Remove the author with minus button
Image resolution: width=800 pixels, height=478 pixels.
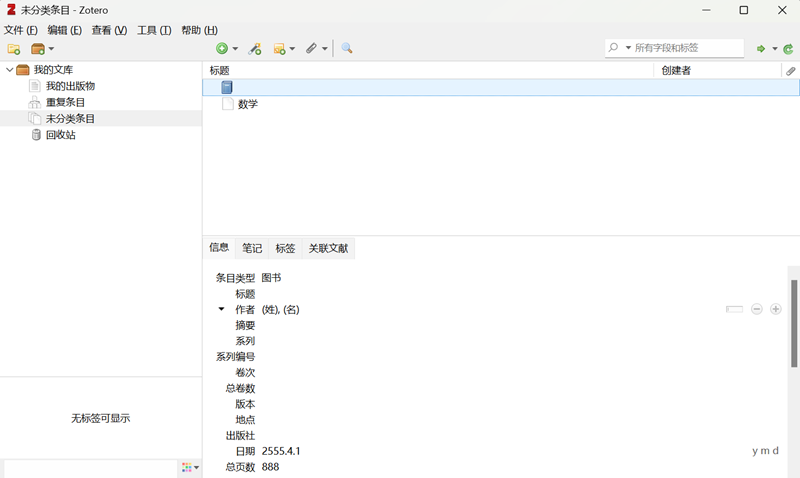[757, 309]
